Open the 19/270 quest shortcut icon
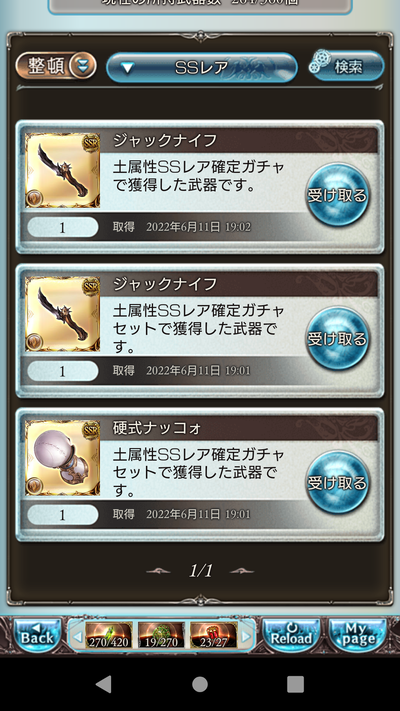Screen dimensions: 400x711 (x=161, y=635)
